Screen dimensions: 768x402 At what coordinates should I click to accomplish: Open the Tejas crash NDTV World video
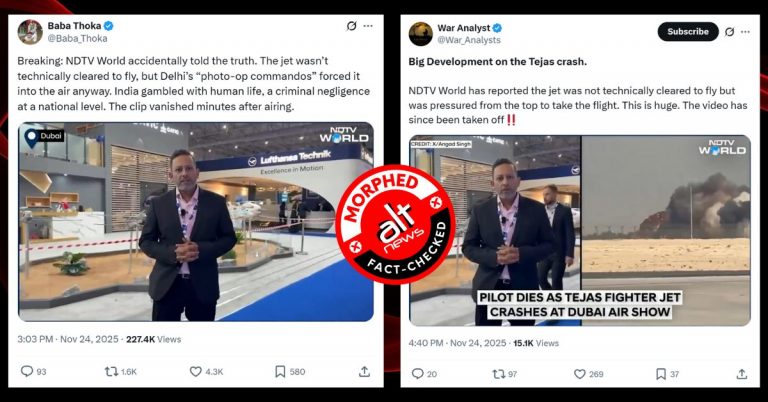click(580, 230)
